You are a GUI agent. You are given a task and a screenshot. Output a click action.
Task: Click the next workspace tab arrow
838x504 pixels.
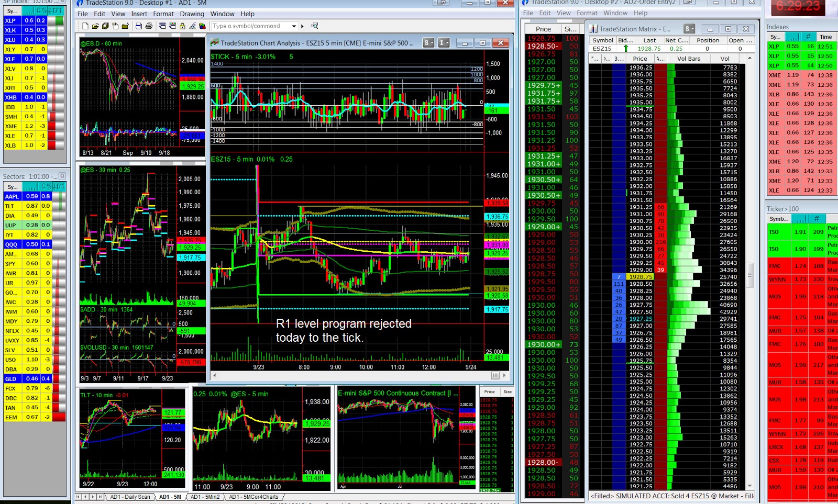click(93, 497)
